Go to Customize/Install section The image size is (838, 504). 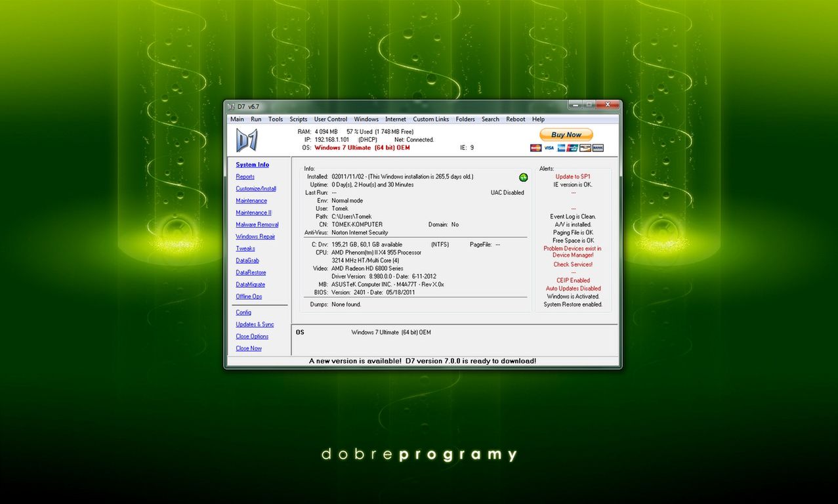click(x=256, y=188)
